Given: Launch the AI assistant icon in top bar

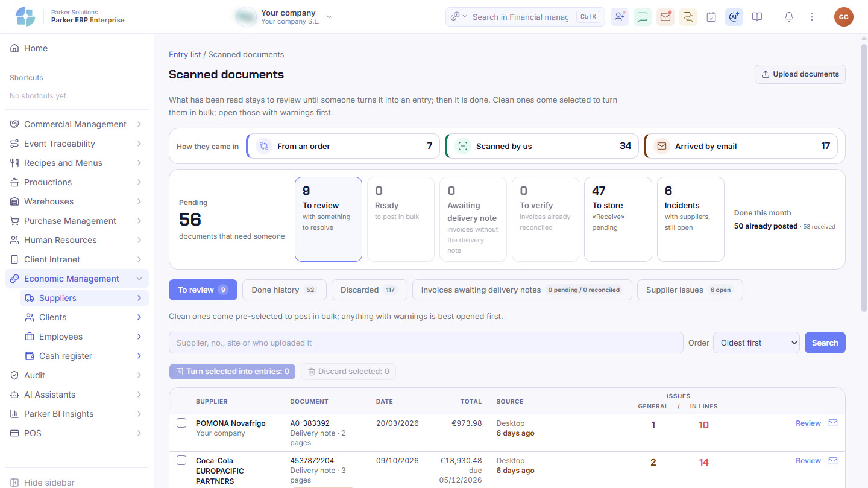Looking at the screenshot, I should [734, 17].
